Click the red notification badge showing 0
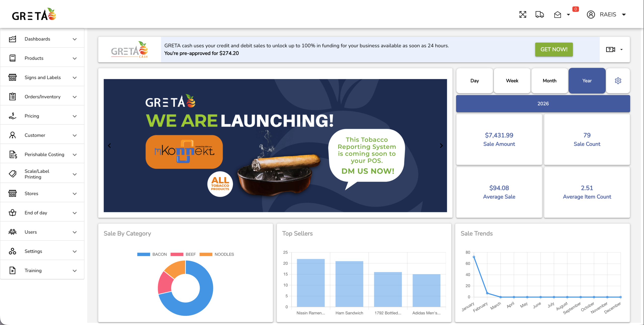Image resolution: width=644 pixels, height=325 pixels. click(x=575, y=9)
